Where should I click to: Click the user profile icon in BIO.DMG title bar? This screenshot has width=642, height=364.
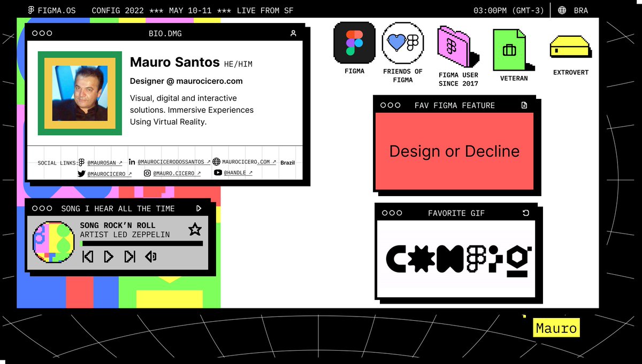293,33
